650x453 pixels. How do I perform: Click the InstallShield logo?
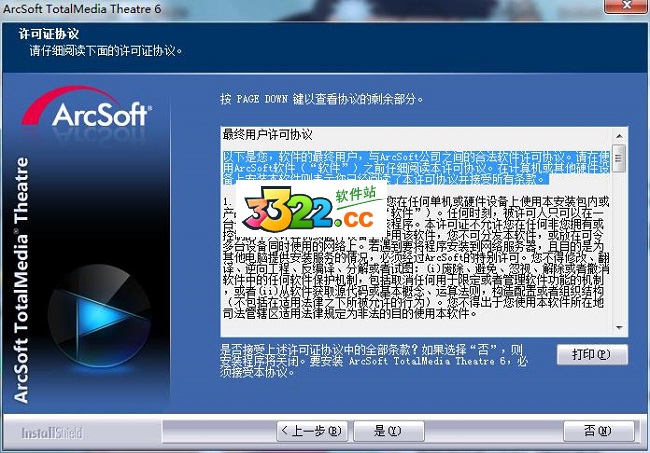click(55, 432)
